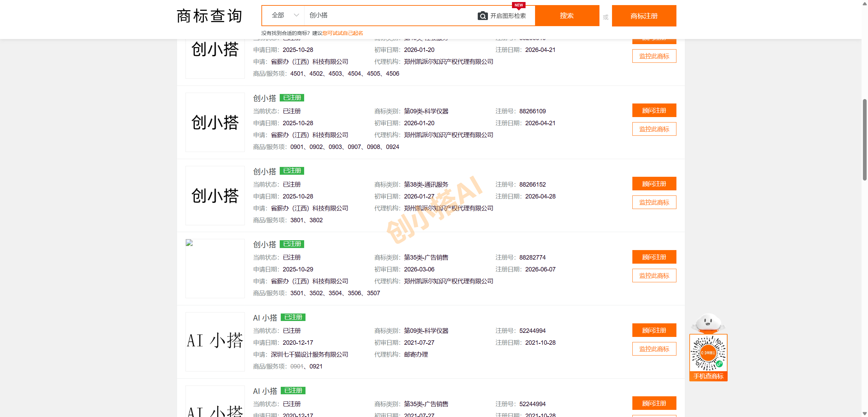Click the 商标注册 button
The image size is (868, 417).
[x=644, y=16]
